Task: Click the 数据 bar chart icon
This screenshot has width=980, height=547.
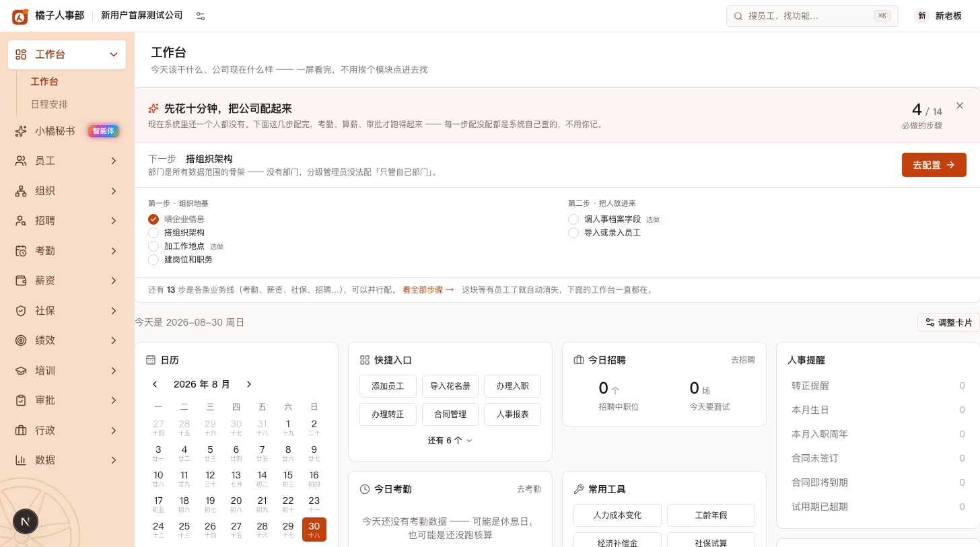Action: coord(21,460)
